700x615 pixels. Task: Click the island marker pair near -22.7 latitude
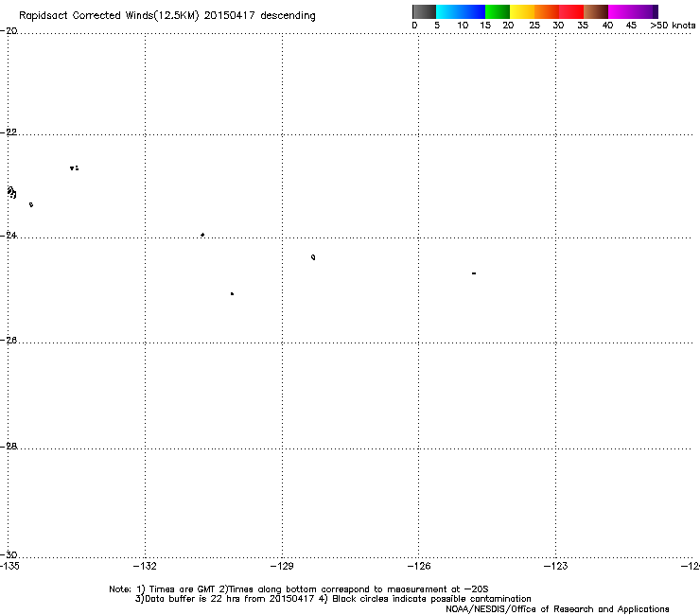pyautogui.click(x=75, y=168)
